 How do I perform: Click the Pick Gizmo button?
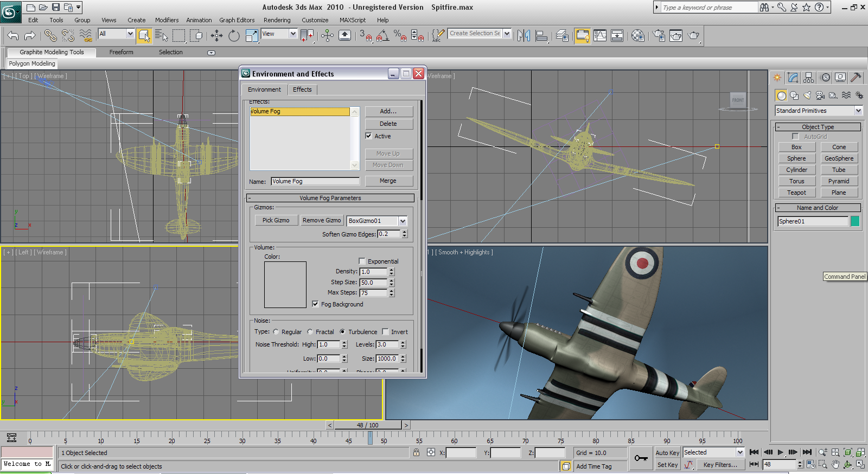pos(276,220)
